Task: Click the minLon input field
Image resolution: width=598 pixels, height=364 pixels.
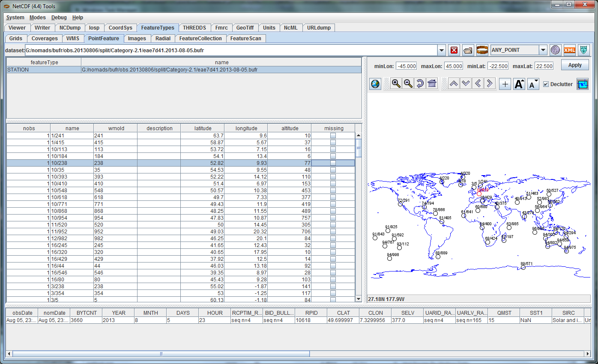Action: coord(406,66)
